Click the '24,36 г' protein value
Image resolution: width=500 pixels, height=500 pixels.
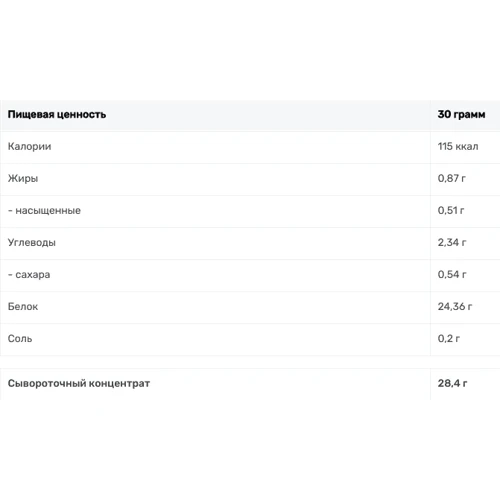click(455, 306)
